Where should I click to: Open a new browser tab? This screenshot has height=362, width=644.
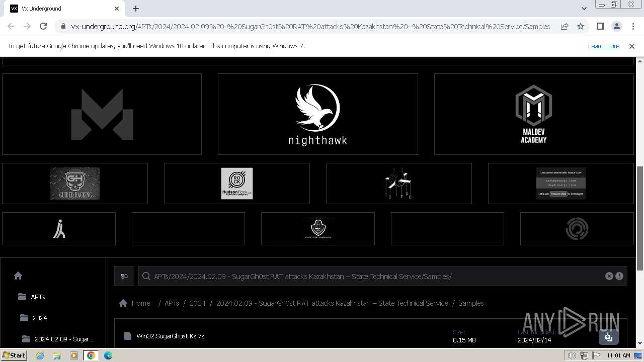point(136,9)
